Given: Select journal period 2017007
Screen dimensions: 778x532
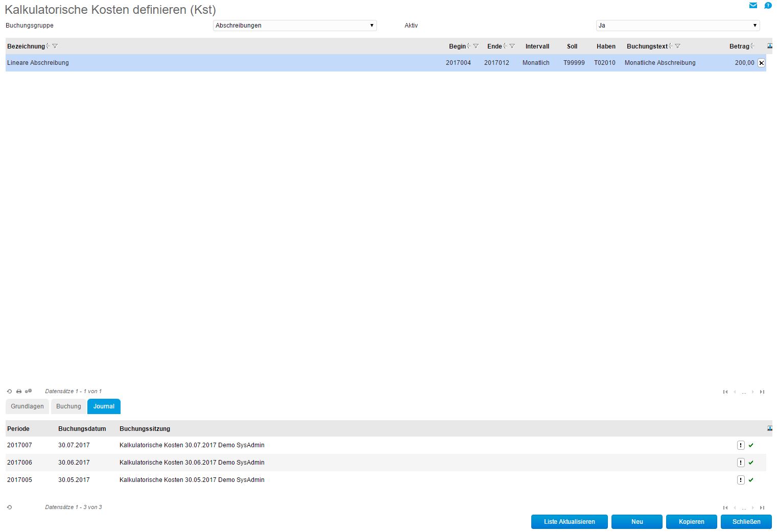Looking at the screenshot, I should 19,445.
